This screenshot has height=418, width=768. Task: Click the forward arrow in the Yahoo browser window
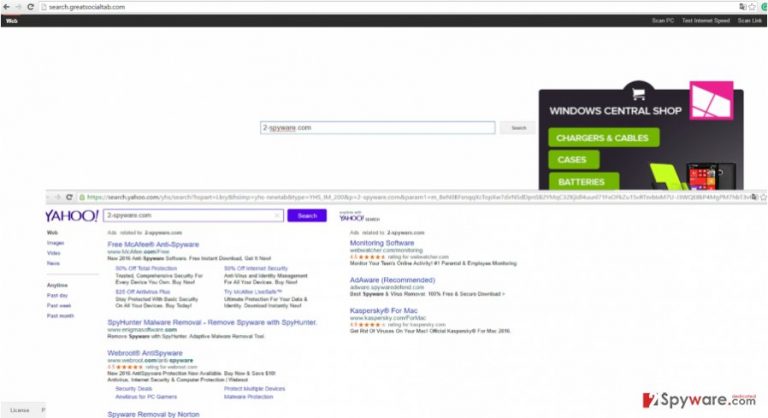(57, 197)
